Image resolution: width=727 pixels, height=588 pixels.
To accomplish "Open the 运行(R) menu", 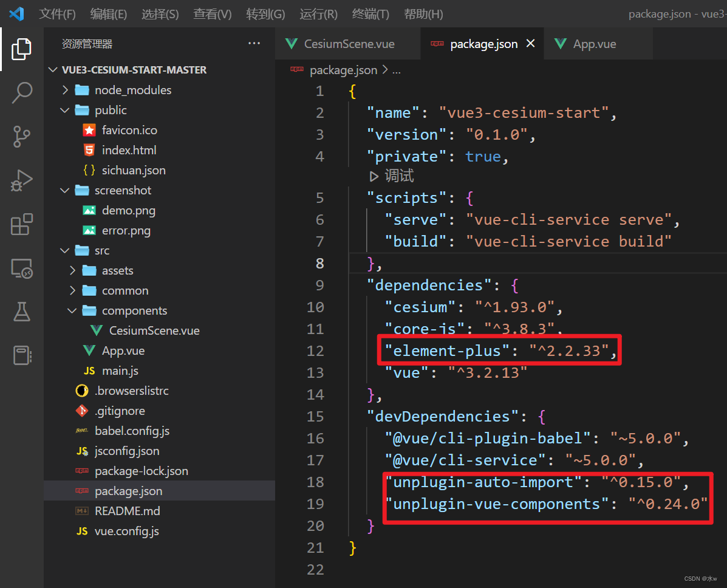I will click(318, 14).
